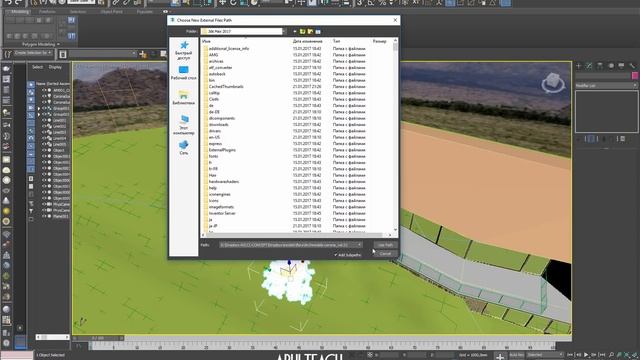Open the Modifier List dropdown

(606, 86)
